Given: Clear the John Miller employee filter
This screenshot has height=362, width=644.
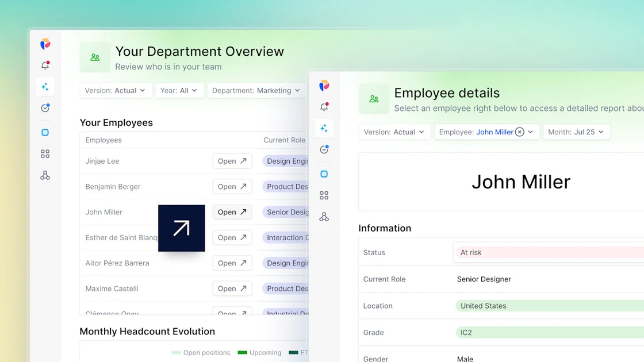Looking at the screenshot, I should click(x=520, y=132).
